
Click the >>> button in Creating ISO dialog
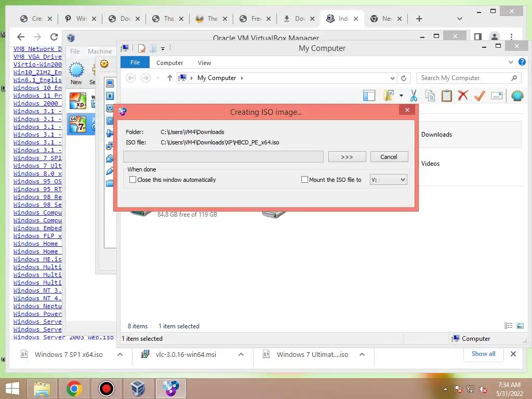coord(347,157)
